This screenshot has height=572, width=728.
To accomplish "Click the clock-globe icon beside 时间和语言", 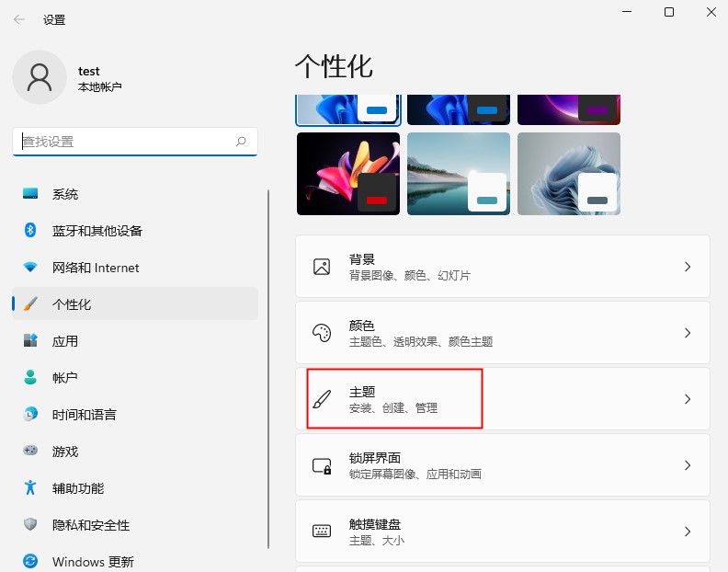I will 30,414.
